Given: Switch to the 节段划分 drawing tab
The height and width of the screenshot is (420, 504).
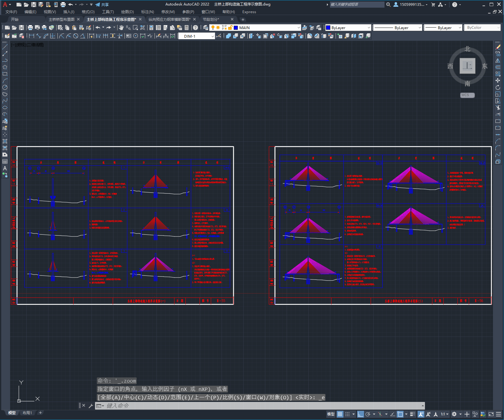Looking at the screenshot, I should [x=211, y=19].
